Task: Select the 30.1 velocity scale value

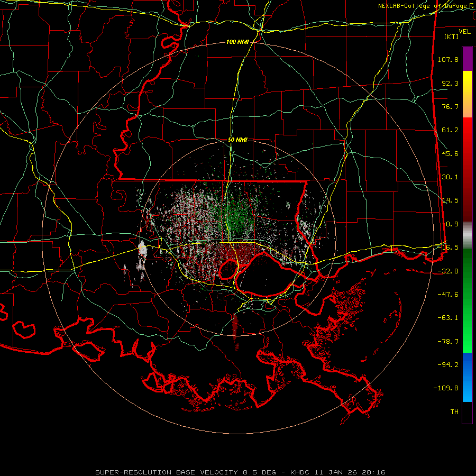Action: click(450, 177)
